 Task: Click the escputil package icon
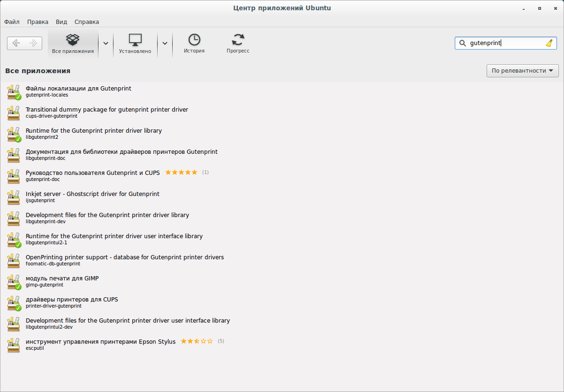(14, 345)
